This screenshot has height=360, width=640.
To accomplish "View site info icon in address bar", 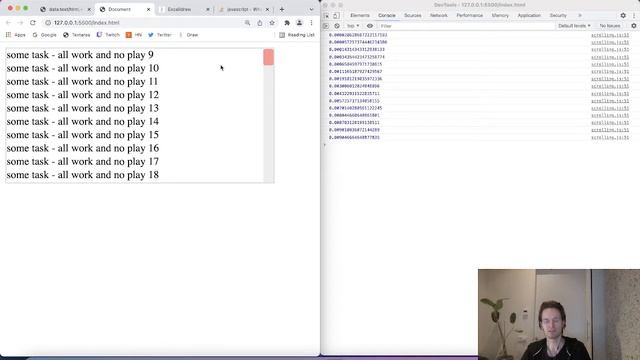I will pyautogui.click(x=48, y=23).
